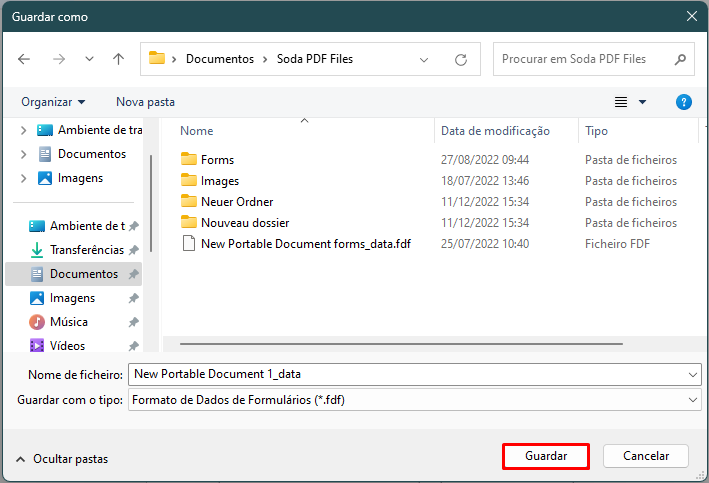Create a Nova pasta
This screenshot has height=483, width=709.
pos(145,102)
